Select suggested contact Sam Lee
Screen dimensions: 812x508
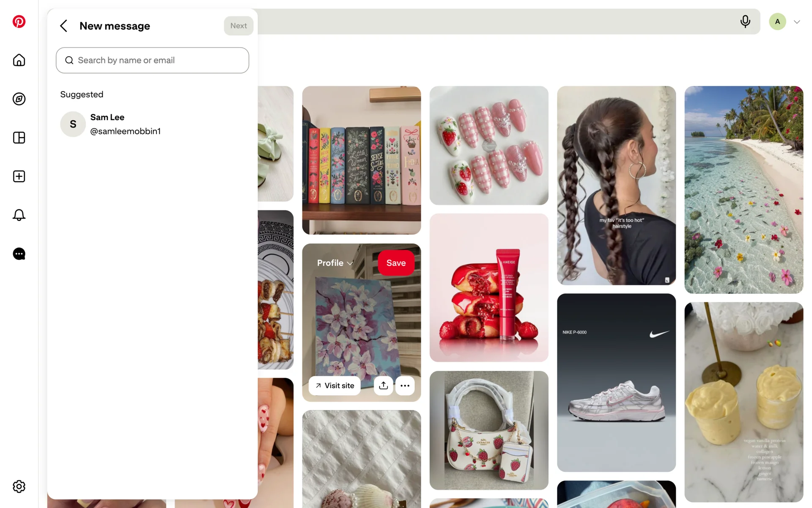152,124
